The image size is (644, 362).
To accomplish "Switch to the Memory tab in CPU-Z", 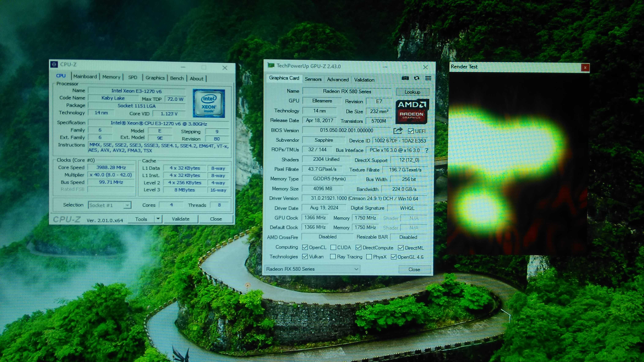I will tap(111, 77).
